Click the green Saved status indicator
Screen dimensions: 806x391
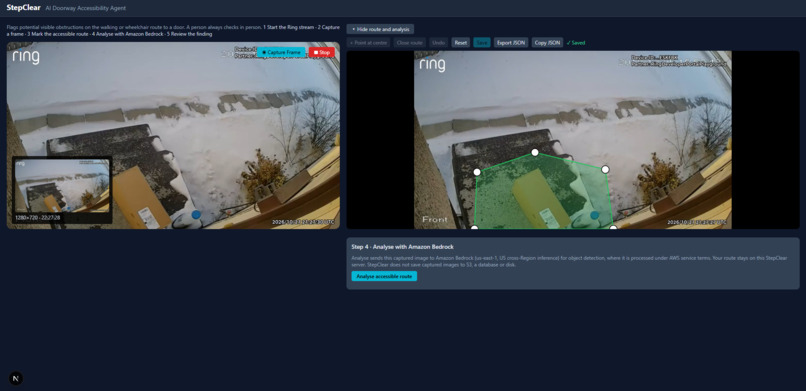pos(576,43)
